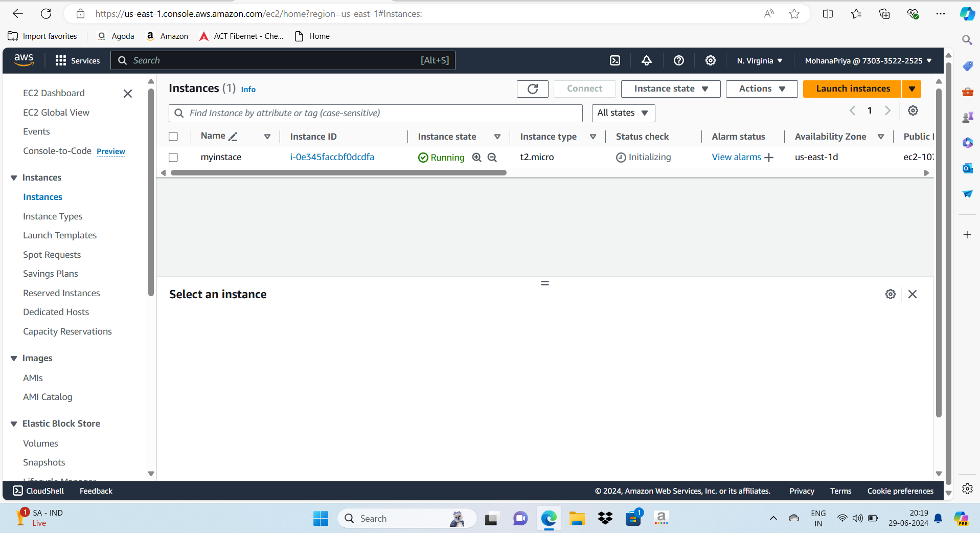Close the EC2 navigation sidebar

tap(128, 94)
